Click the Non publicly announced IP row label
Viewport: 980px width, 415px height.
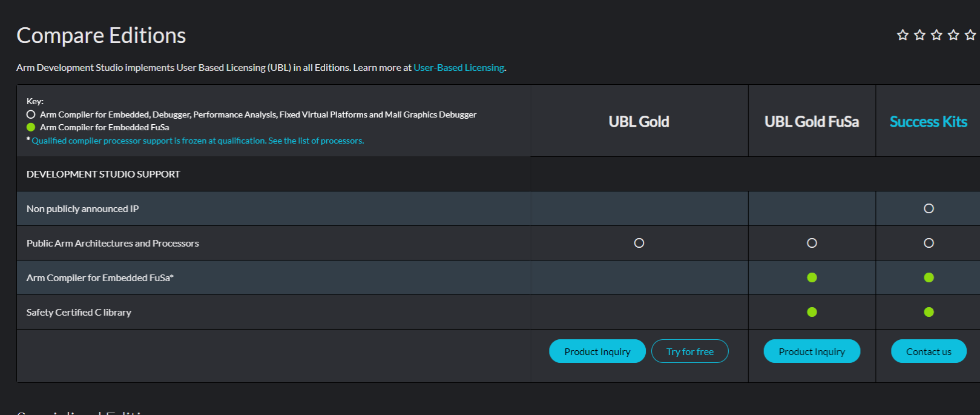83,209
